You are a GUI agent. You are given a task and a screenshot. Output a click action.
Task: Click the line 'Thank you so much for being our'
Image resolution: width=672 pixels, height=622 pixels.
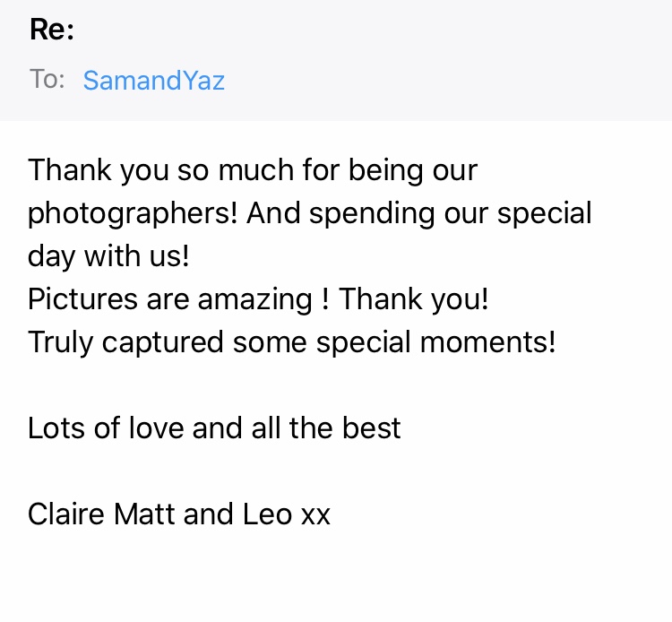tap(253, 170)
